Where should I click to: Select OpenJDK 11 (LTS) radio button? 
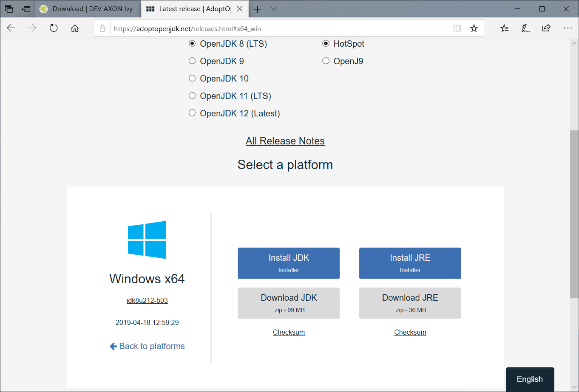[x=192, y=96]
